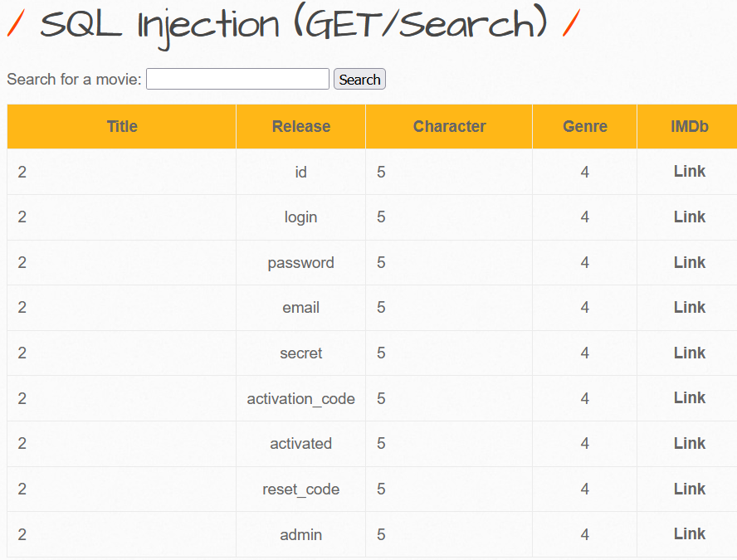The image size is (737, 560).
Task: Open the IMDb Link in the secret row
Action: click(689, 353)
